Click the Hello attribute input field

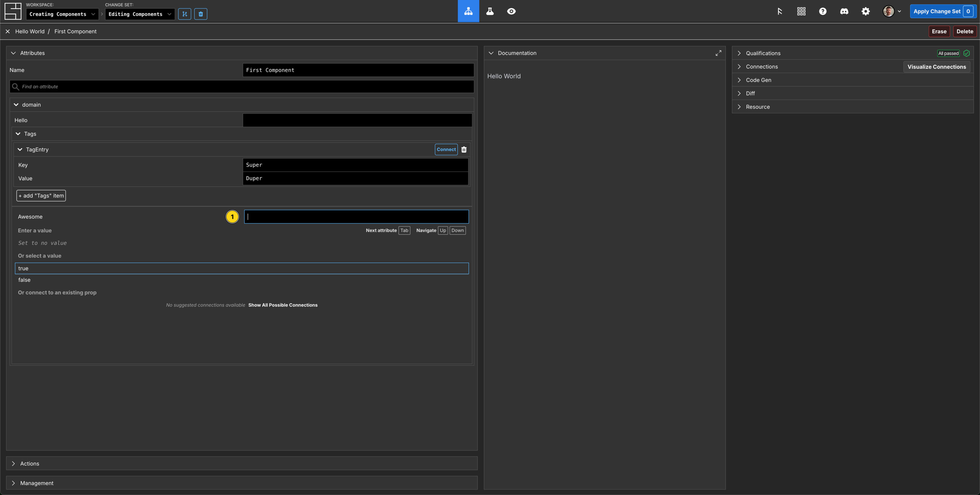coord(357,120)
